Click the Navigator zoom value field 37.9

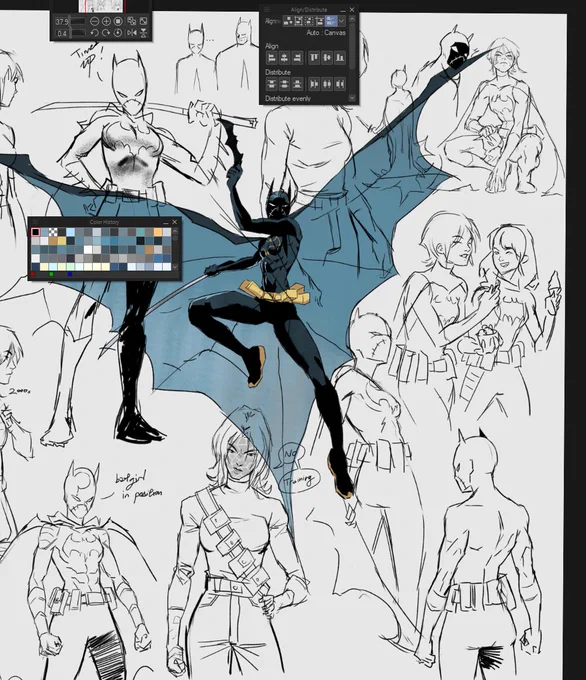pos(62,21)
